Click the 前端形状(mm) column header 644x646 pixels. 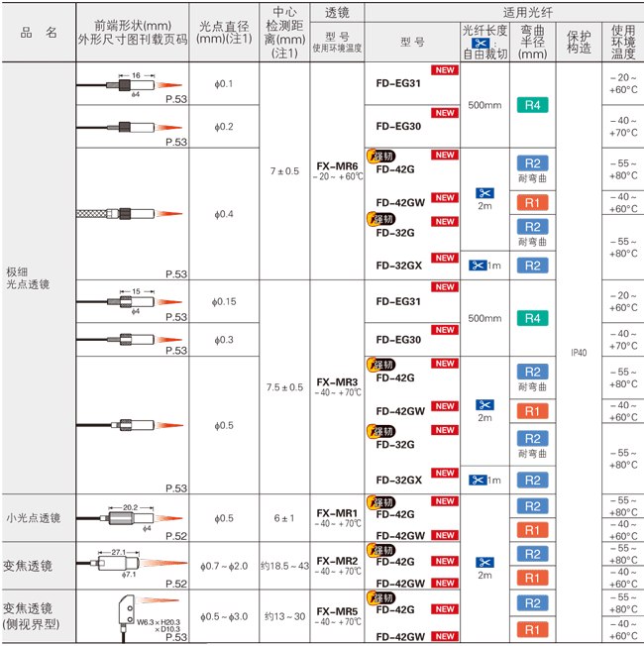tap(133, 32)
